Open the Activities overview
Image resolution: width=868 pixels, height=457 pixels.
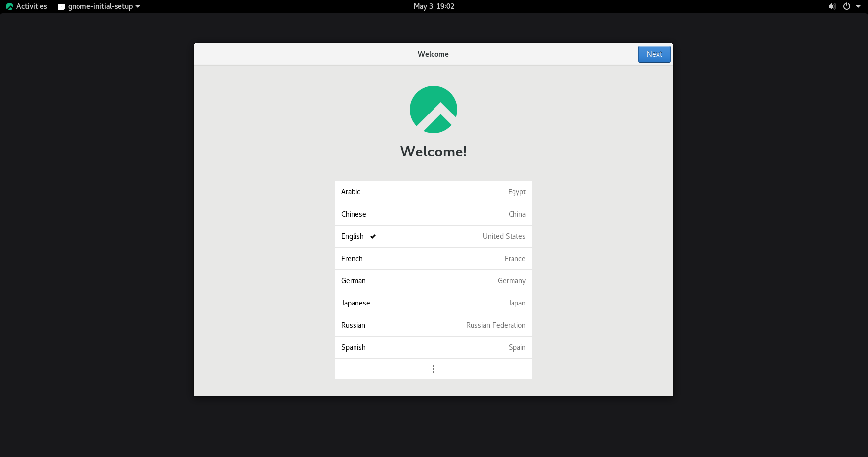point(27,6)
